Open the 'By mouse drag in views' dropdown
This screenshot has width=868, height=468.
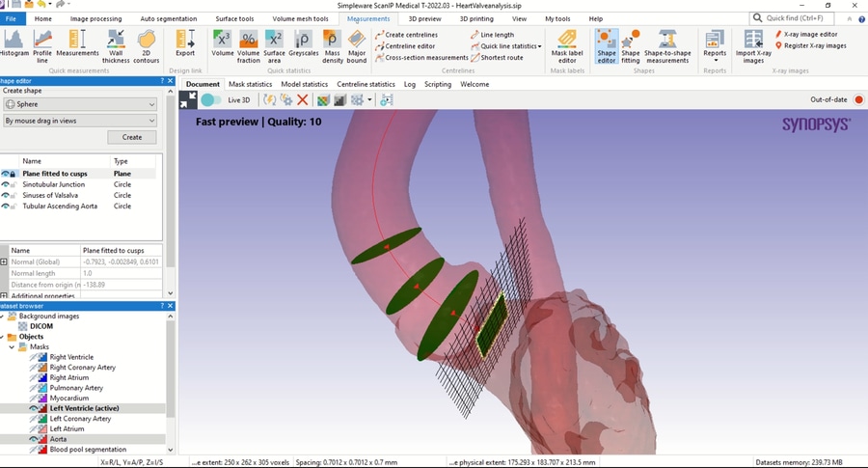click(80, 121)
